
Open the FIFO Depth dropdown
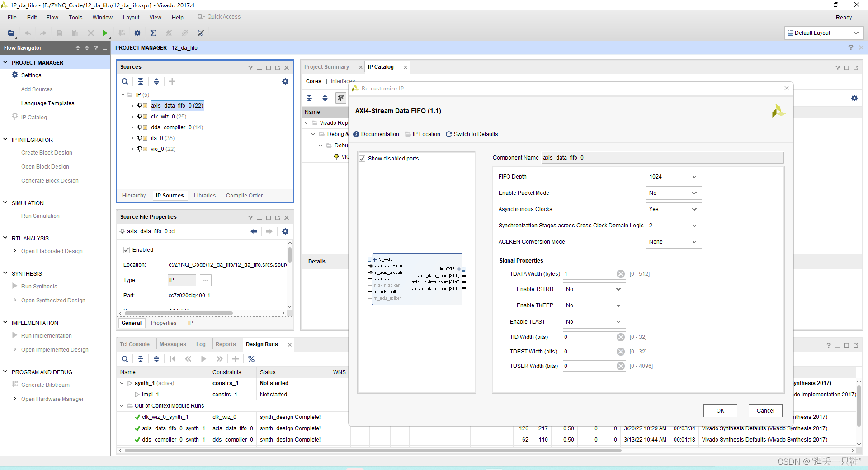(674, 177)
